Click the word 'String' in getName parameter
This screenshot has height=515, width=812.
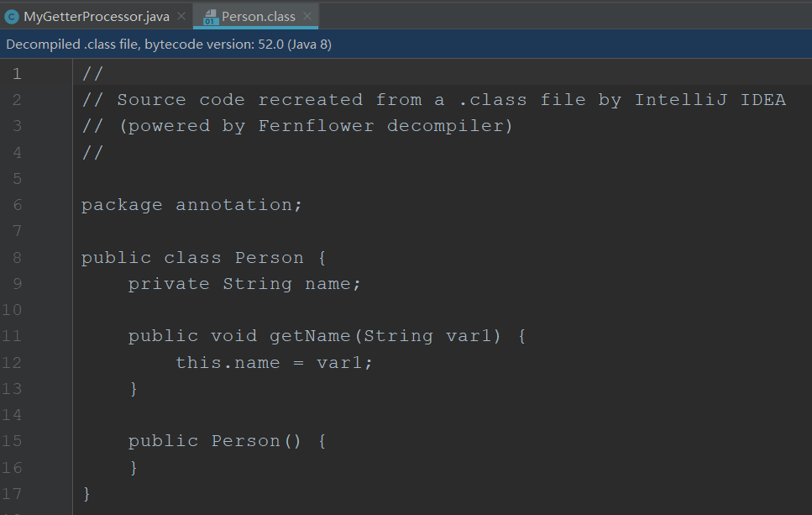pyautogui.click(x=398, y=336)
